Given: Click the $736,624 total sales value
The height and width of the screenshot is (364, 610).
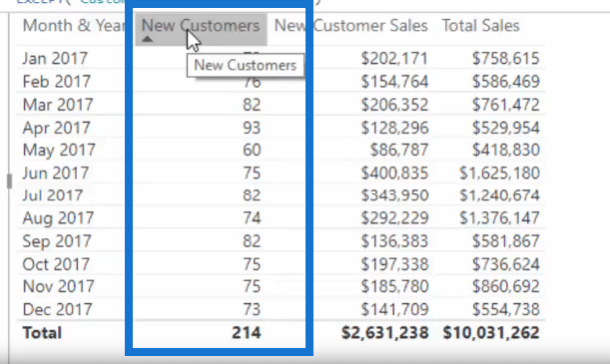Looking at the screenshot, I should [506, 264].
